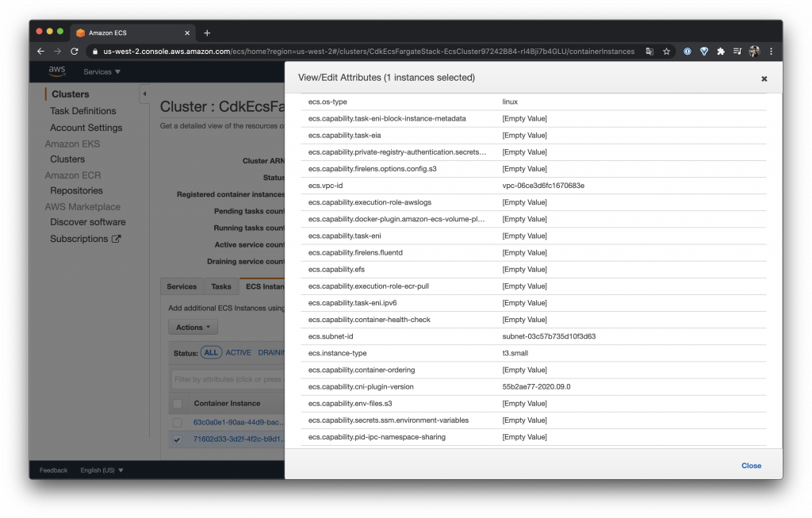Click the Container Instance column header
This screenshot has width=812, height=518.
tap(227, 404)
